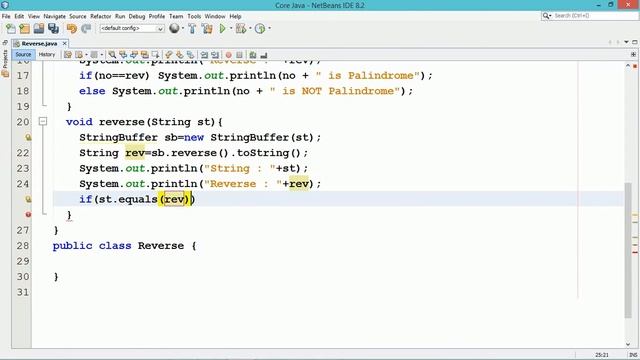640x360 pixels.
Task: Open the search magnifier dropdown
Action: (x=547, y=16)
